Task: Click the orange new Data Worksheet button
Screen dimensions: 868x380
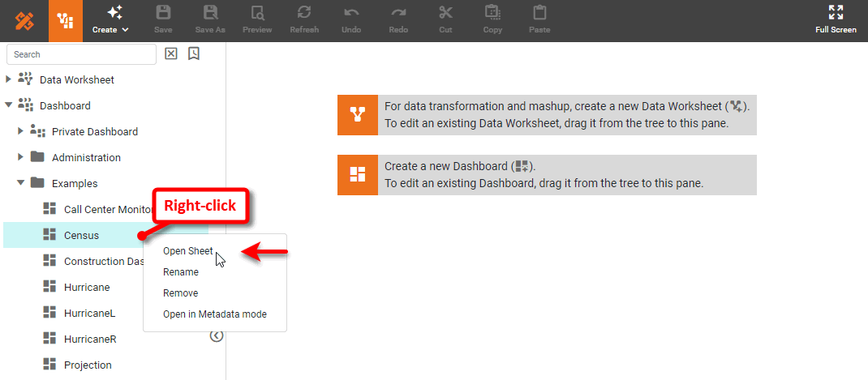Action: [x=357, y=114]
